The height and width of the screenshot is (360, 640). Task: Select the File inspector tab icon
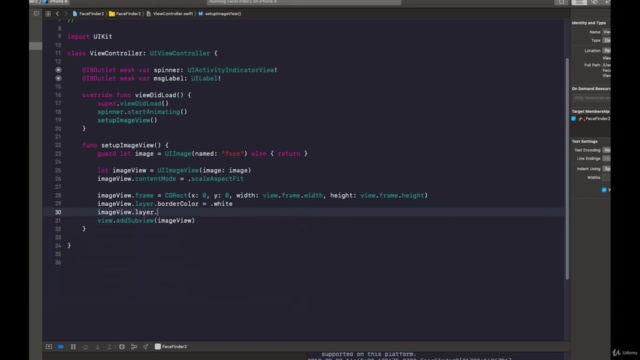click(579, 2)
